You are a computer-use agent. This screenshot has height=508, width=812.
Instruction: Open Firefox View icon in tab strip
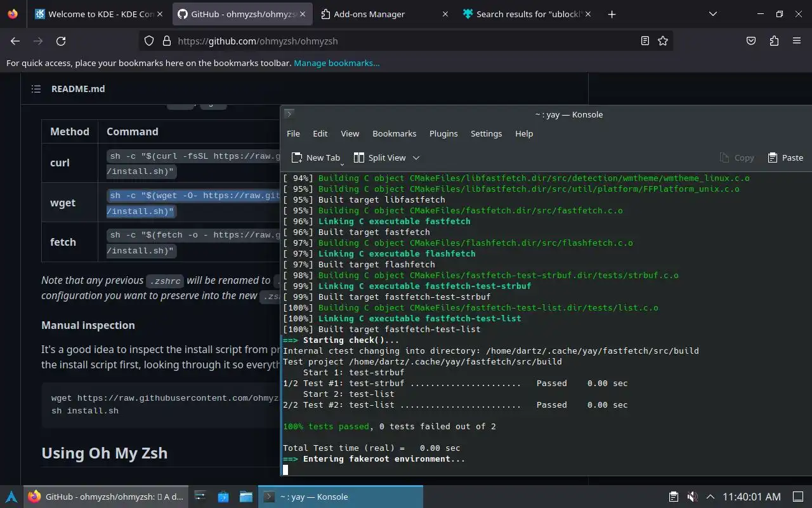coord(13,14)
